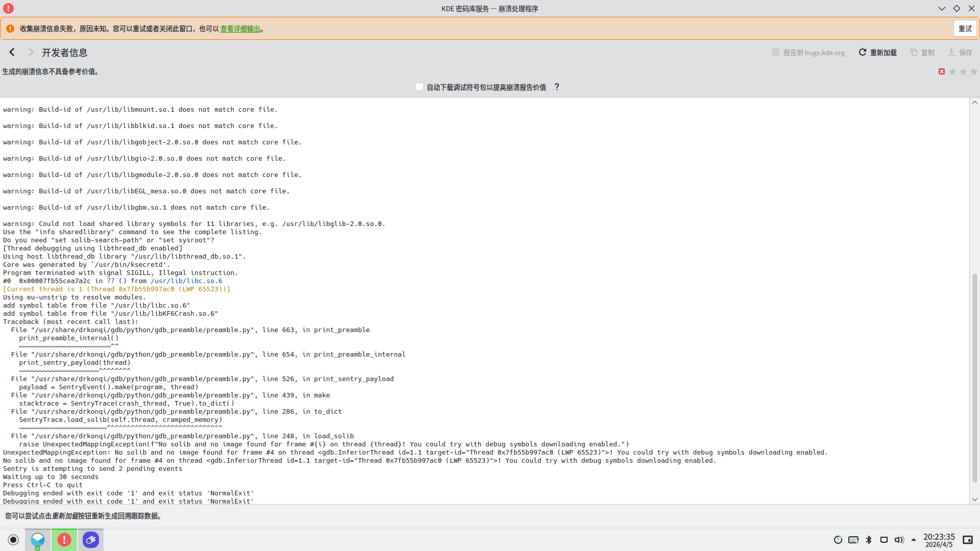Open the volume control tray icon
This screenshot has width=980, height=551.
pyautogui.click(x=899, y=540)
